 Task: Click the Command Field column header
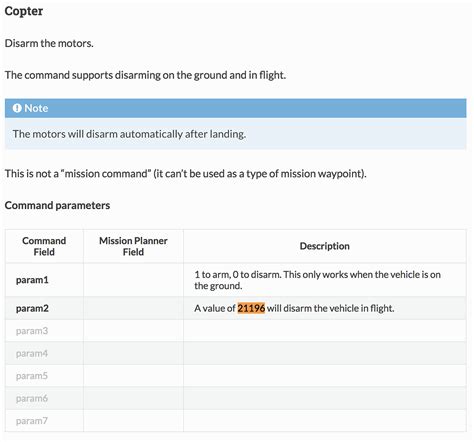point(44,246)
